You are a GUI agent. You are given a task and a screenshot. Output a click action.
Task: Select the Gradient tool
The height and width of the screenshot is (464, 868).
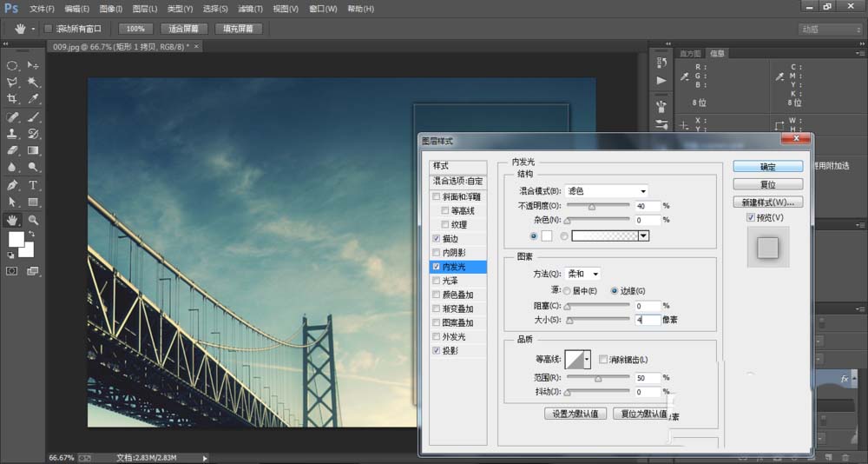(x=33, y=150)
